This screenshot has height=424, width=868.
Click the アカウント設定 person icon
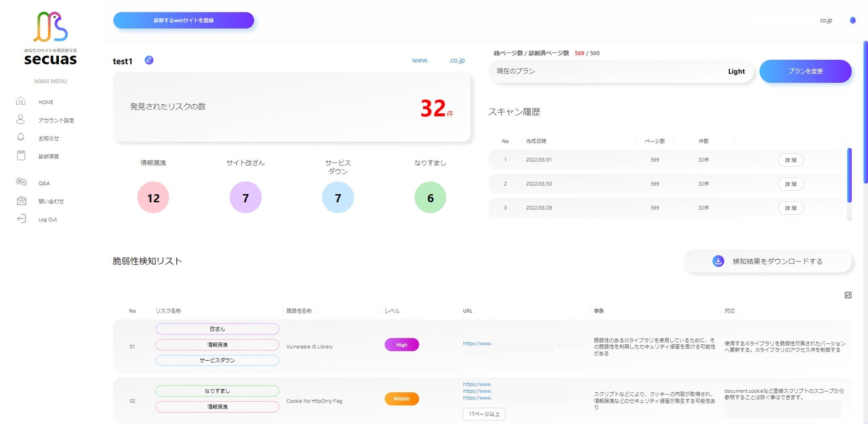pyautogui.click(x=21, y=119)
